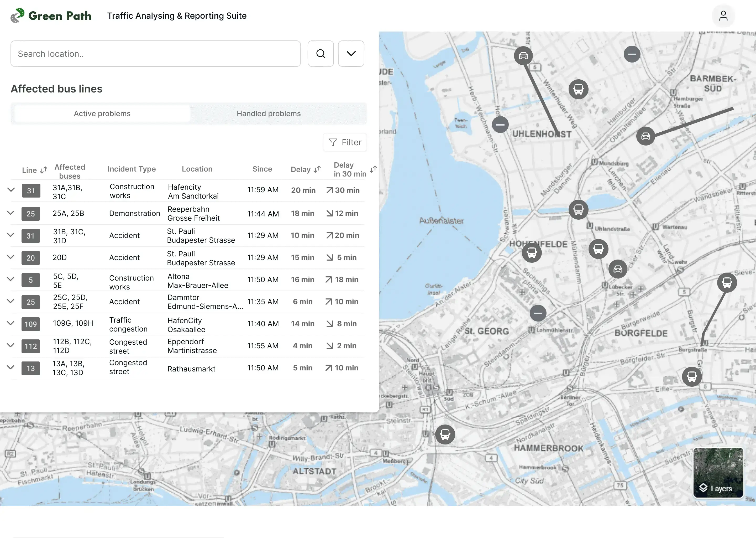Select bus marker right of Hohenfelde label
756x538 pixels.
tap(598, 249)
